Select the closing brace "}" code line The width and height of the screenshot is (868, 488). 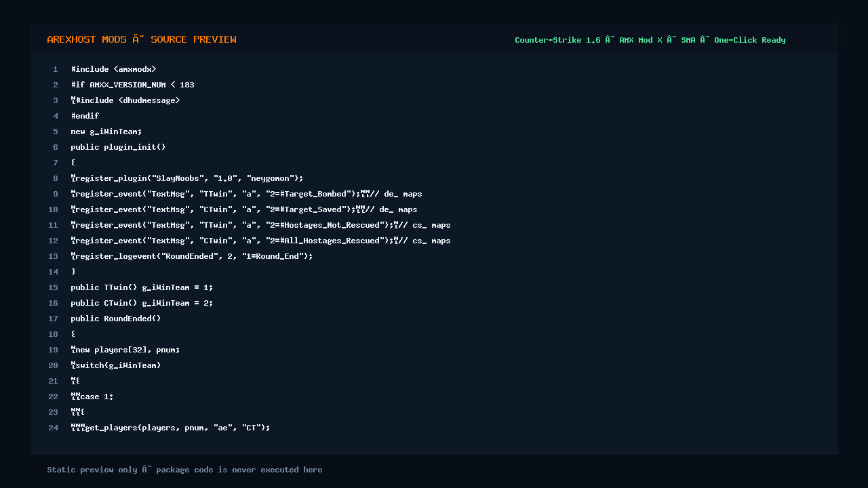(x=73, y=272)
